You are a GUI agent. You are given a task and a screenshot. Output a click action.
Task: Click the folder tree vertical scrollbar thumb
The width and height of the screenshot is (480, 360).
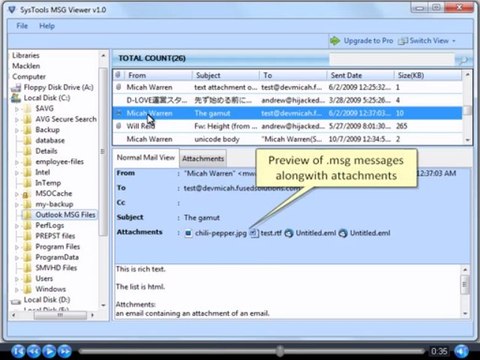(x=103, y=152)
